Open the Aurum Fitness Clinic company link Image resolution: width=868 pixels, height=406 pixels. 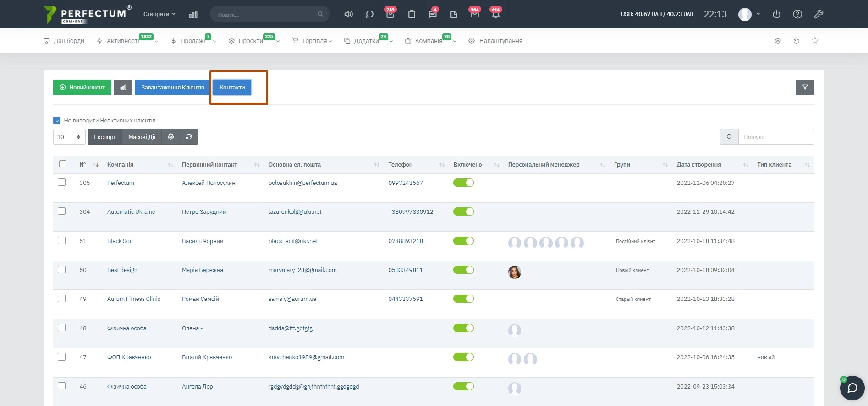[133, 299]
